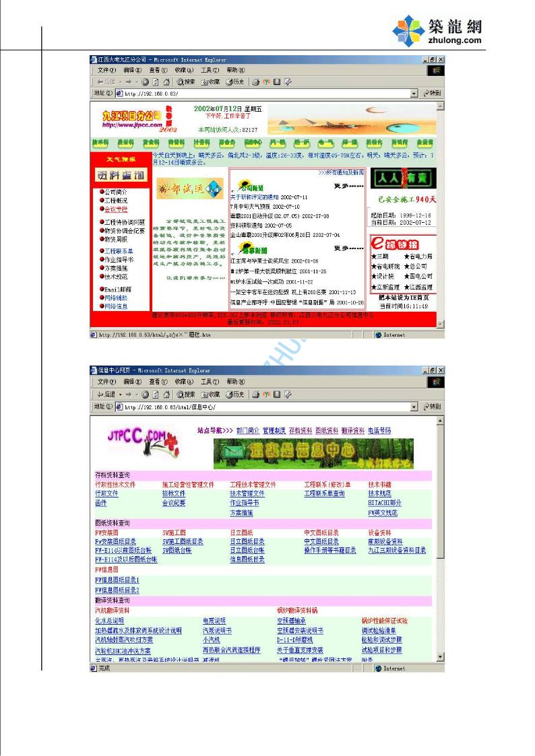Viewport: 535px width, 756px height.
Task: Click Back arrow in 九江分公司 browser window
Action: (x=106, y=82)
